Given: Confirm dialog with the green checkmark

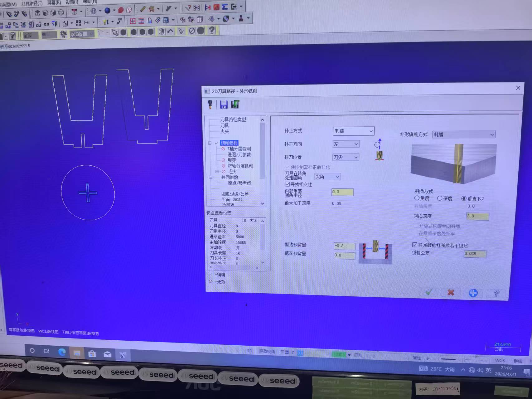Looking at the screenshot, I should tap(429, 292).
